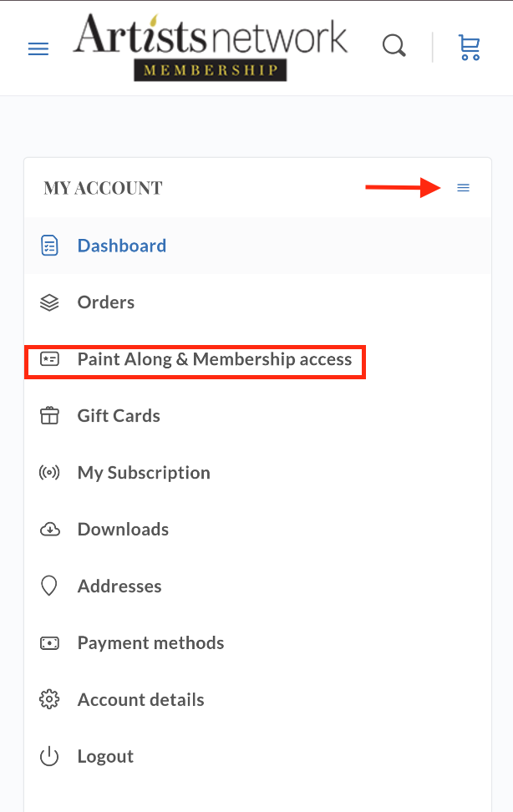Click the Account details gear icon

(49, 699)
